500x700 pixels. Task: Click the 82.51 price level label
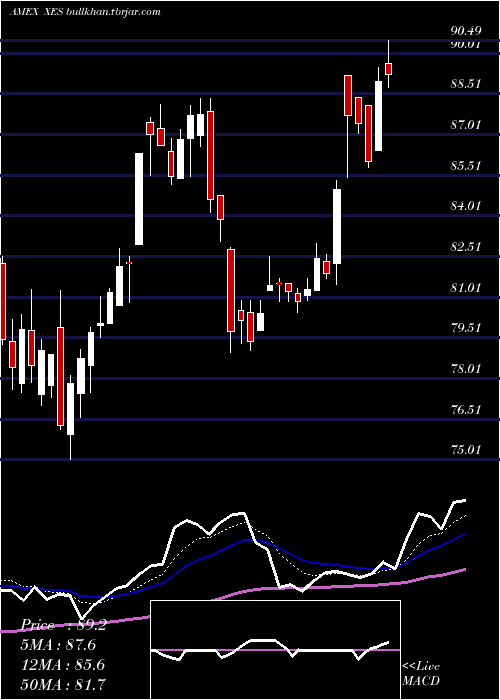466,246
